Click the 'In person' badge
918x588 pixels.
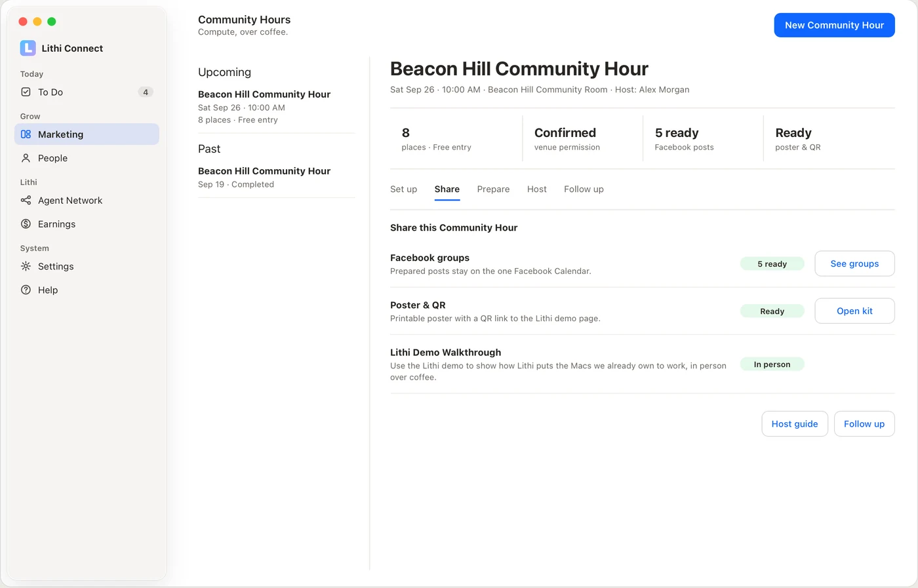772,364
